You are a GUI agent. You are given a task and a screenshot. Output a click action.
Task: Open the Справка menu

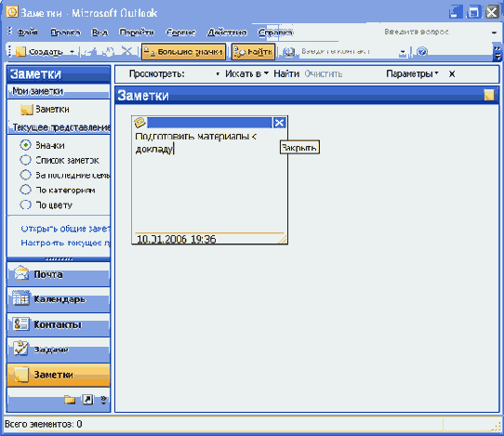(x=275, y=33)
